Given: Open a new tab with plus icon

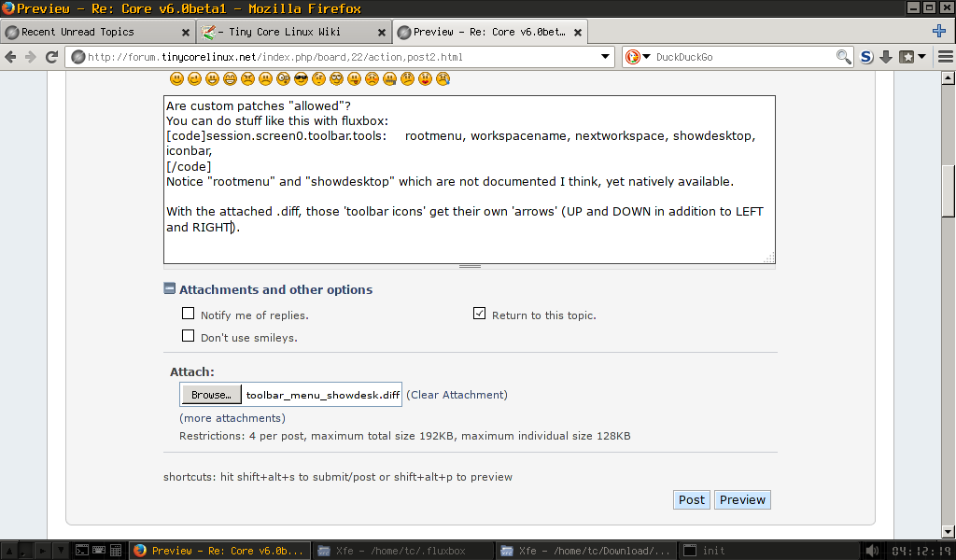Looking at the screenshot, I should (939, 31).
